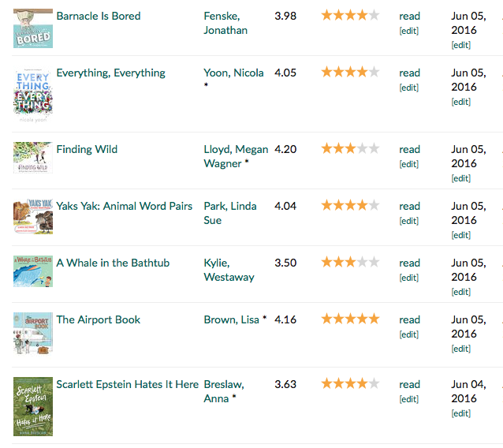Viewport: 503px width, 448px height.
Task: Click A Whale in the Bathtub cover
Action: pos(33,271)
